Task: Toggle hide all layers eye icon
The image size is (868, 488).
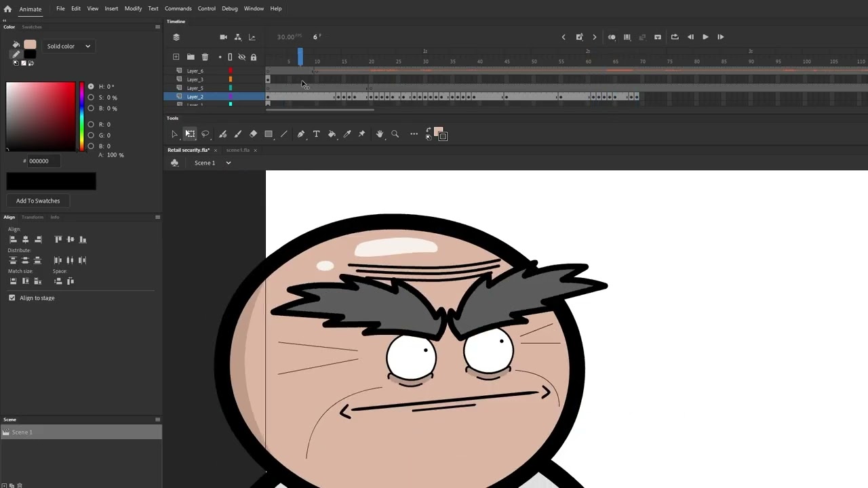Action: [x=241, y=57]
